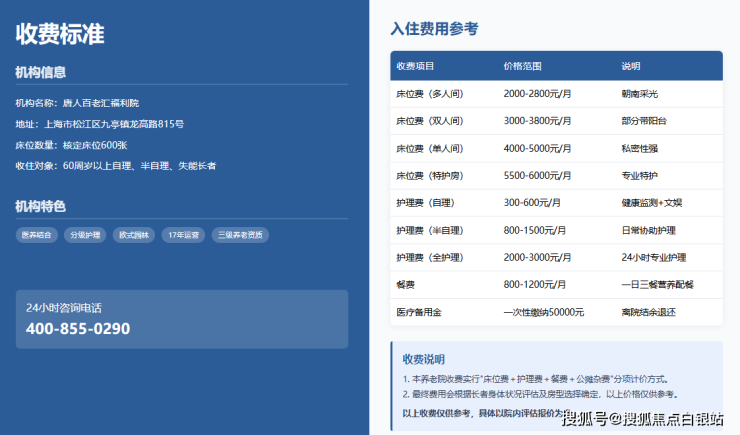This screenshot has height=435, width=740.
Task: Click the 床位费（多人间）cell
Action: click(430, 94)
